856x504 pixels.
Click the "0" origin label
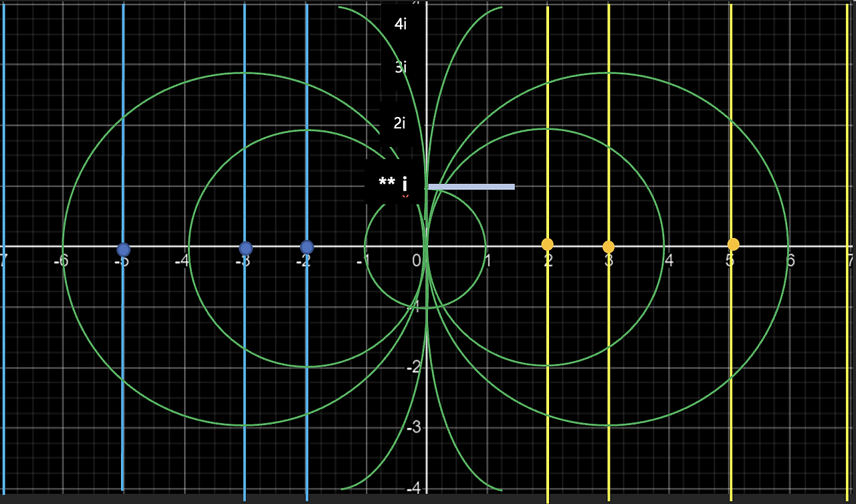pos(417,260)
